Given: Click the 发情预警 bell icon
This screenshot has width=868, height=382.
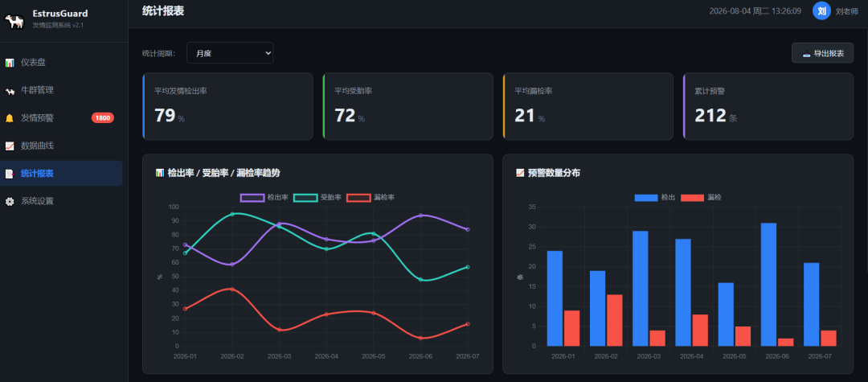Looking at the screenshot, I should click(10, 118).
